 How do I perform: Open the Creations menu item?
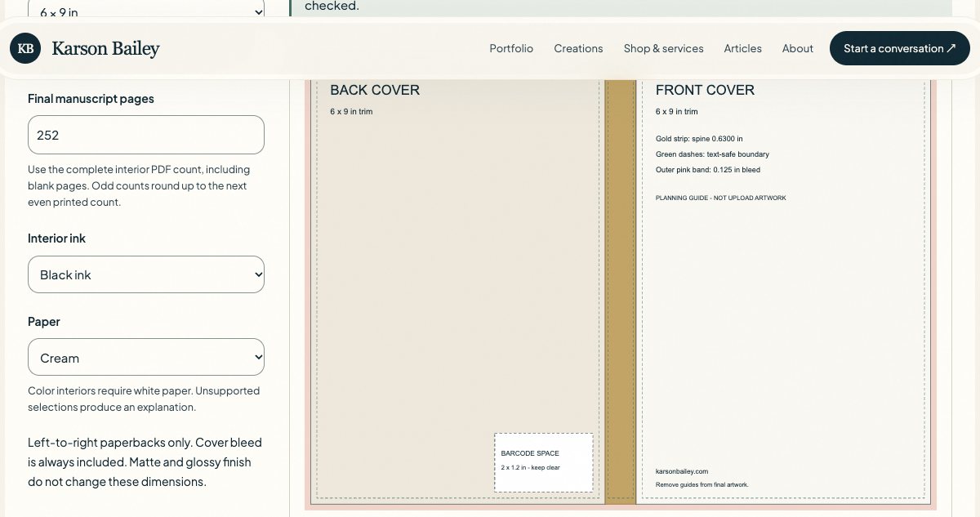click(578, 48)
